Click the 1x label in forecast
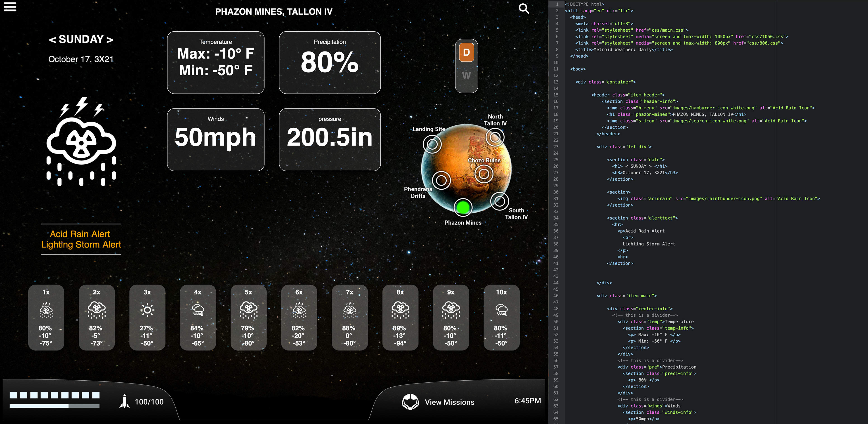 (46, 292)
